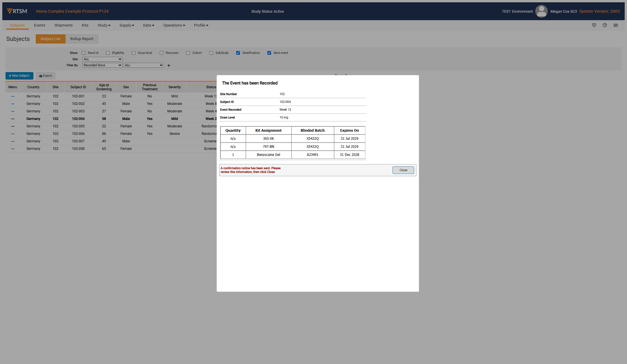Go to the Kits tab
Viewport: 627px width, 364px height.
coord(85,25)
